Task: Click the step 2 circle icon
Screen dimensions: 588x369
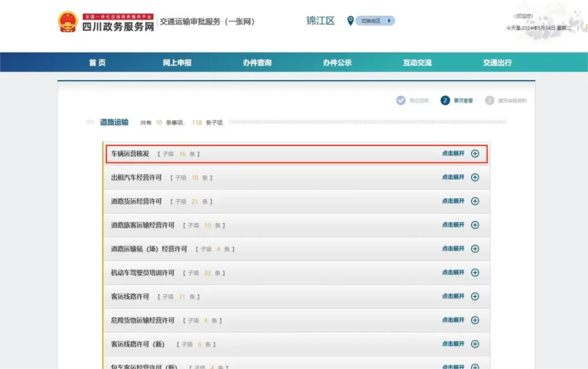Action: (445, 101)
